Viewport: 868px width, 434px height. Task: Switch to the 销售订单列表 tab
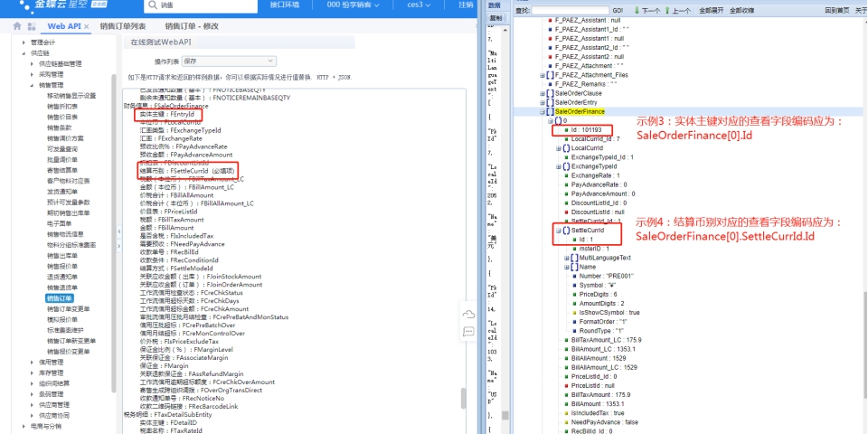(123, 26)
